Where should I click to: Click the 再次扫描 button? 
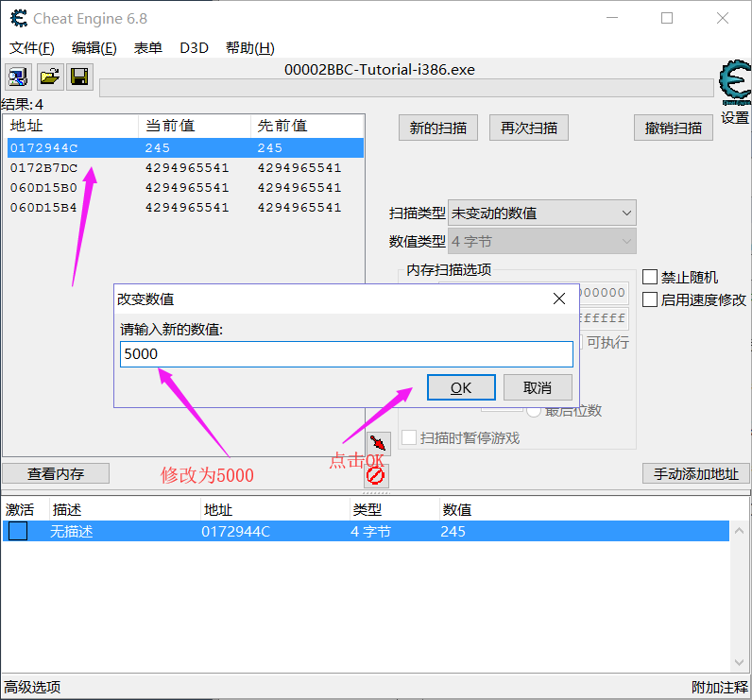pos(528,128)
